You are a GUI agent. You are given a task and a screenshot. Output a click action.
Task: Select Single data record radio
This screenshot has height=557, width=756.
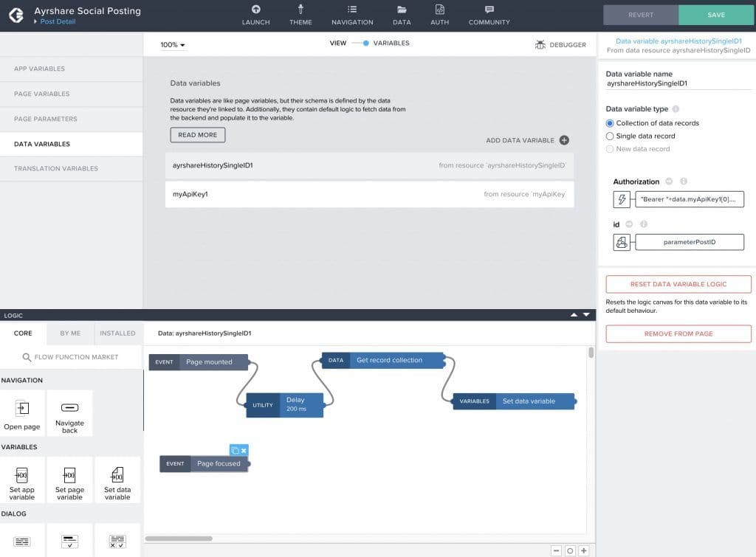point(609,136)
